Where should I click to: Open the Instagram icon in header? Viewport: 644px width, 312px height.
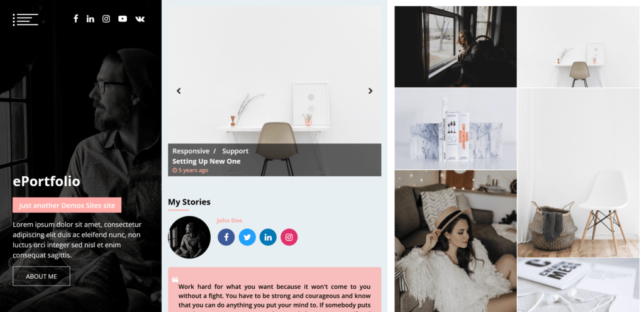[x=106, y=18]
